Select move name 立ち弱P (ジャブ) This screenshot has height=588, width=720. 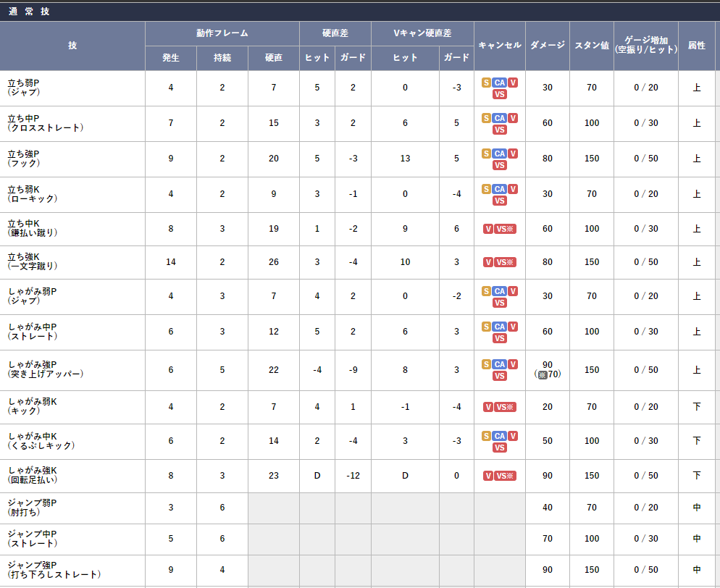pyautogui.click(x=24, y=87)
